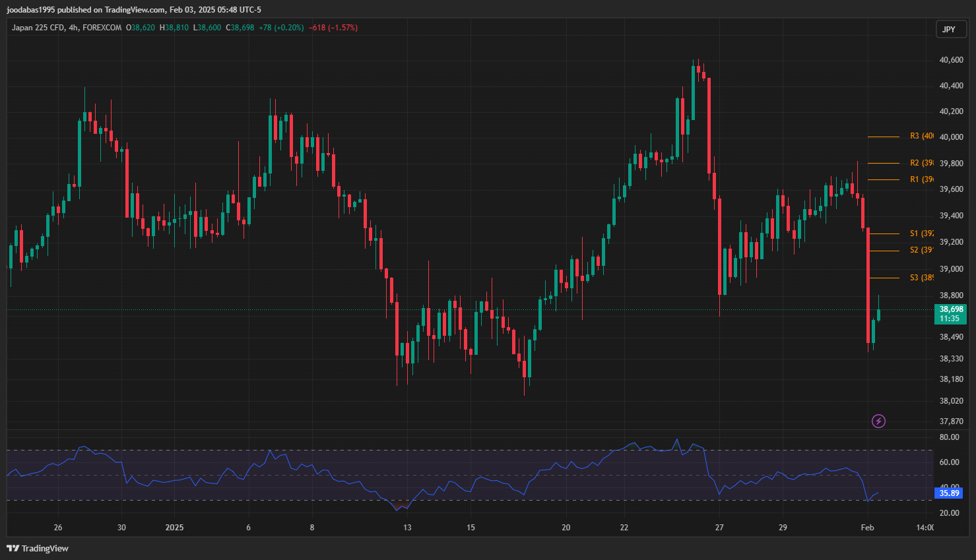Click the S1 pivot support label
The height and width of the screenshot is (560, 976).
(x=921, y=233)
